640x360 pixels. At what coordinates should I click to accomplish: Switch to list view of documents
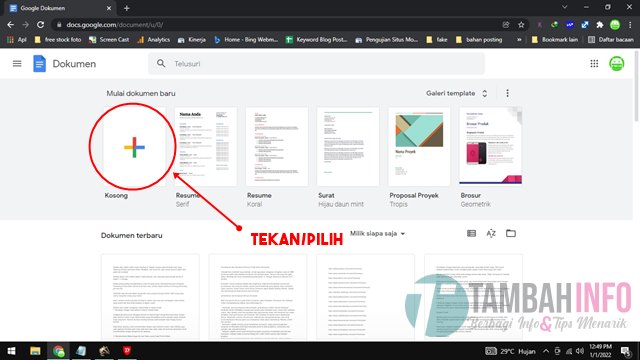471,233
